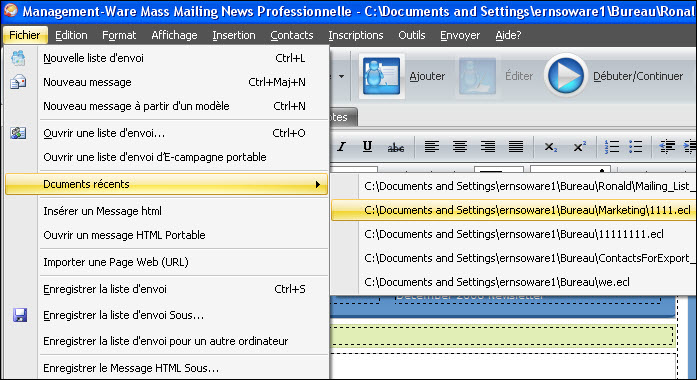697x380 pixels.
Task: Click the Ajouter button label
Action: (x=427, y=76)
